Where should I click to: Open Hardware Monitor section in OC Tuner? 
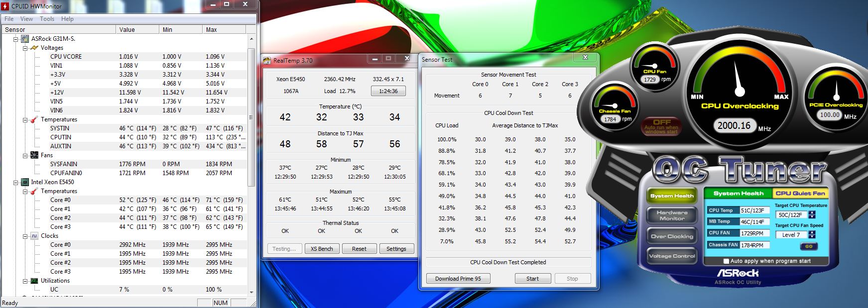coord(672,215)
